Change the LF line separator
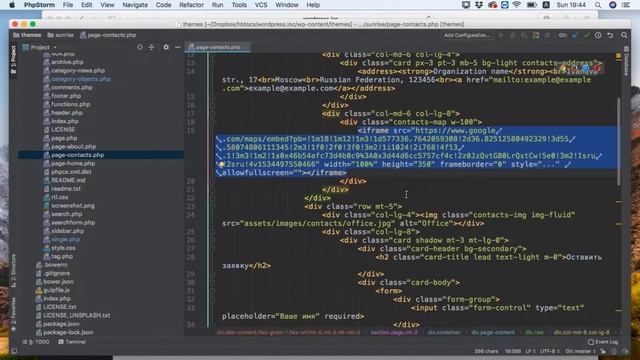Screen dimensions: 640x360 point(530,351)
